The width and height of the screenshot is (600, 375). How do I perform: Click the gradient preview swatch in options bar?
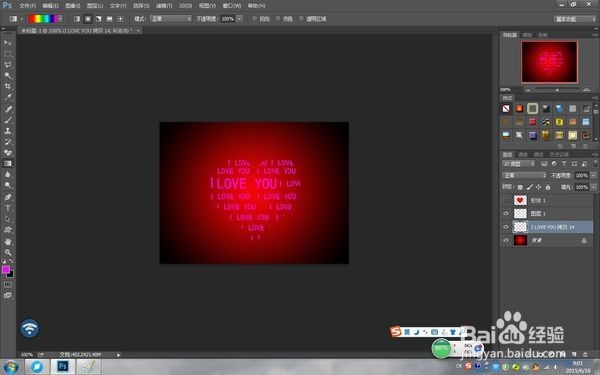click(x=43, y=18)
